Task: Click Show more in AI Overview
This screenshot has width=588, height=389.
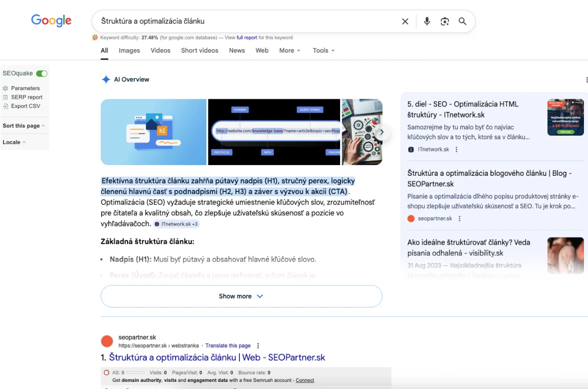Action: 241,296
